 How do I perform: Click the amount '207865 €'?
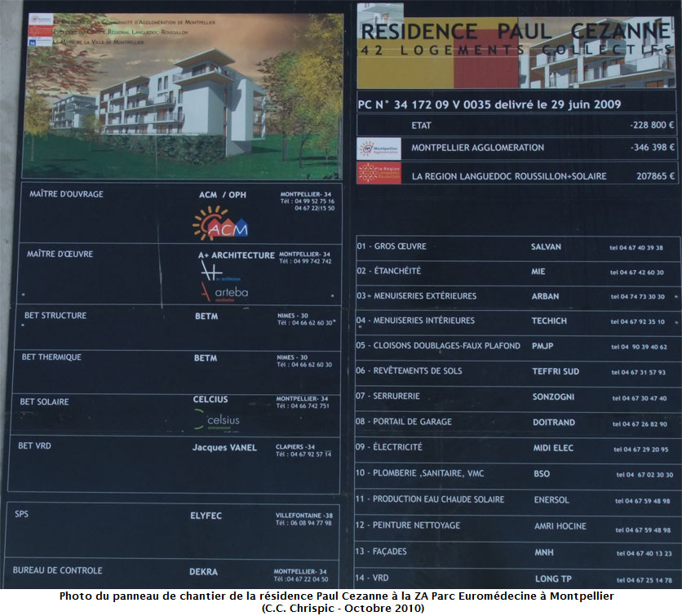tap(655, 175)
